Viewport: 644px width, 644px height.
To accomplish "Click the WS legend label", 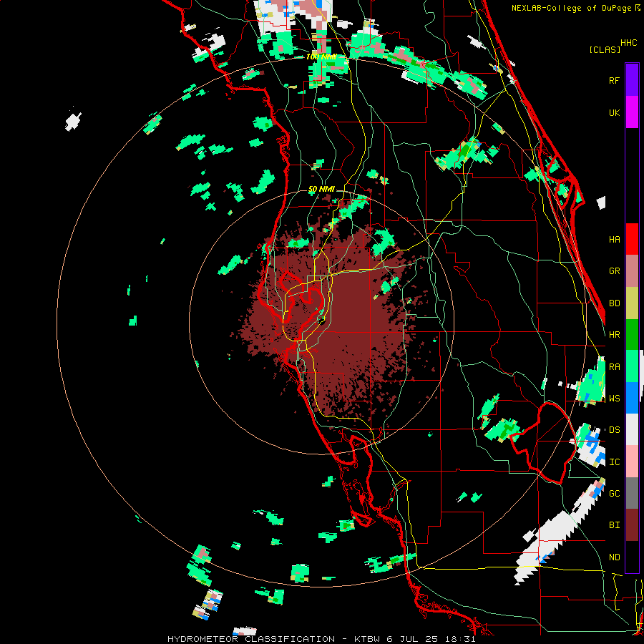I will tap(614, 399).
